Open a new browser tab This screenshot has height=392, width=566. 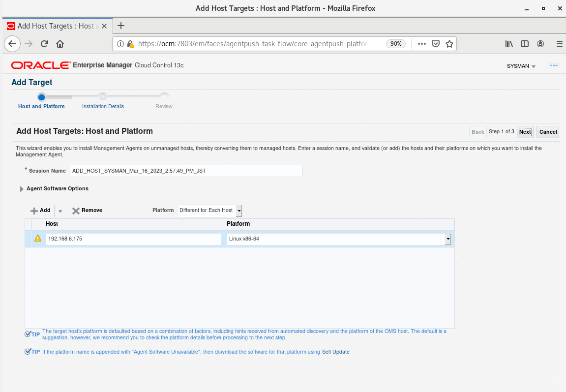(121, 26)
